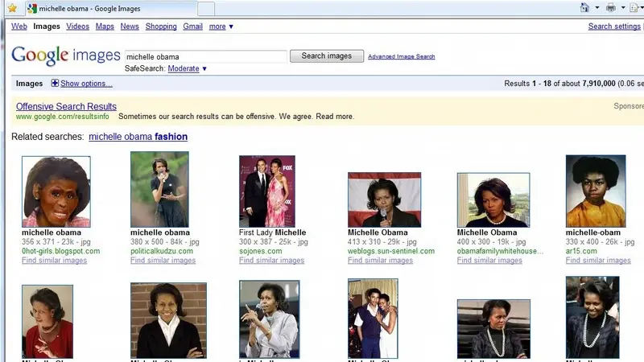Find similar images for ar15.com result
The image size is (644, 362).
[x=598, y=260]
